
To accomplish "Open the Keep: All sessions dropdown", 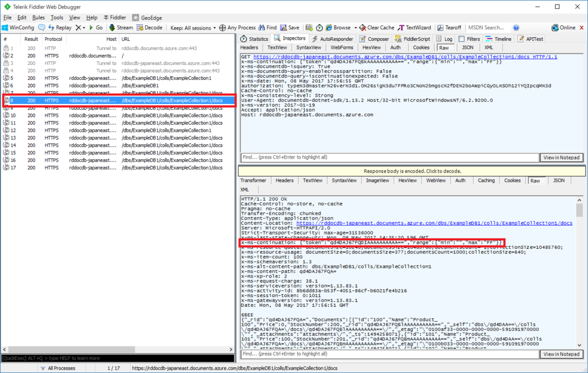I will [193, 28].
